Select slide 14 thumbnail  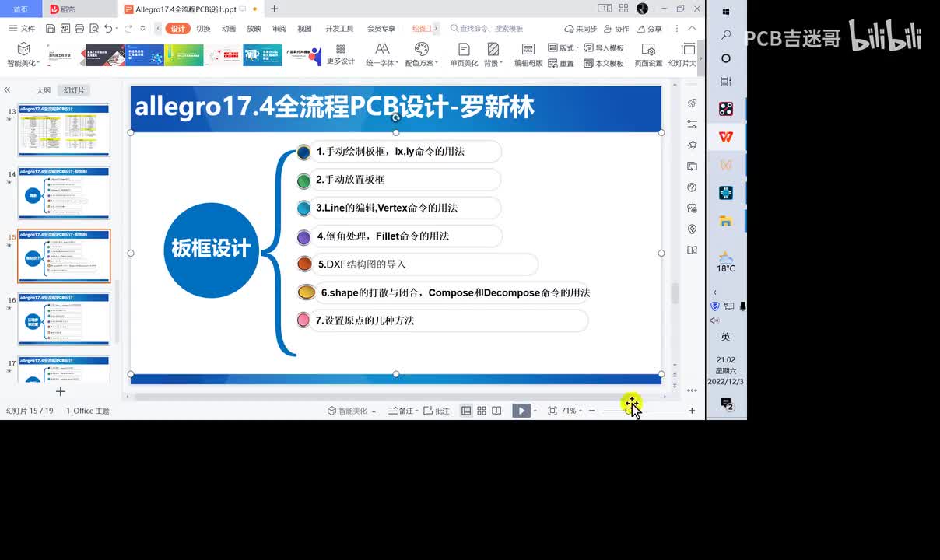pos(64,193)
